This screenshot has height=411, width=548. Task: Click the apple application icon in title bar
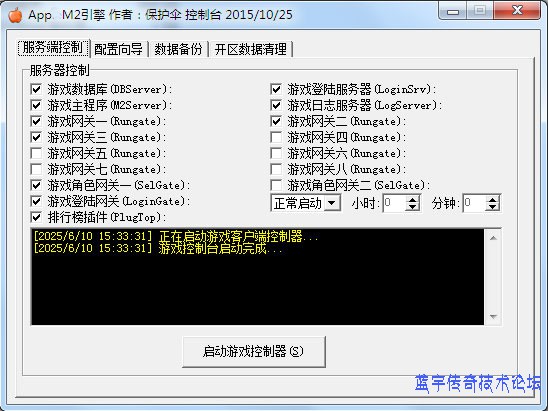click(x=15, y=15)
